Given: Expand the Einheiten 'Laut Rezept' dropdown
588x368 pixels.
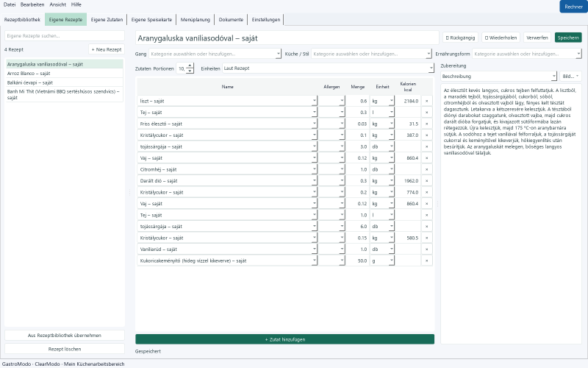Looking at the screenshot, I should (431, 68).
